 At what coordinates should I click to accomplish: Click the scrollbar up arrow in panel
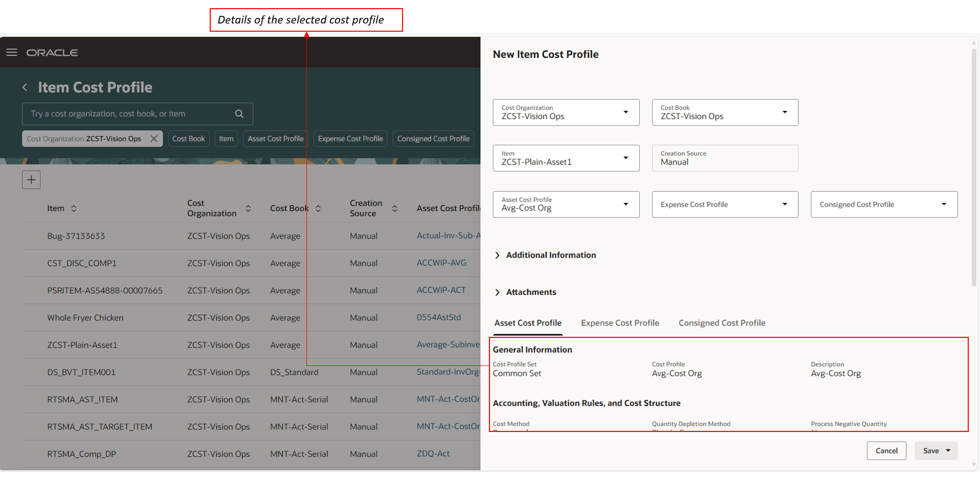coord(974,43)
